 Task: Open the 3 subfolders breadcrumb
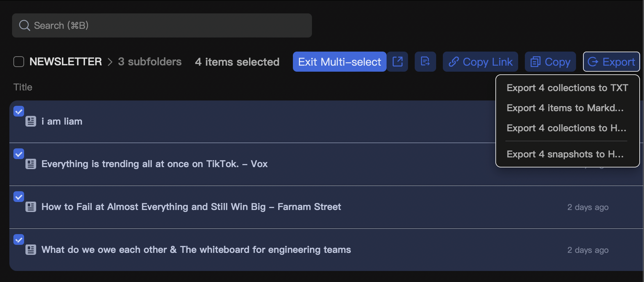click(x=150, y=62)
